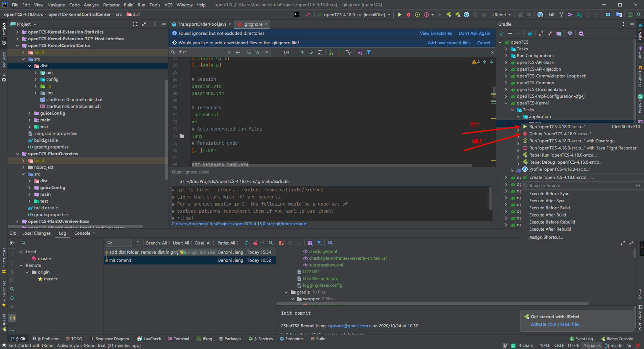Collapse the openTCS-Kernel Gradle node
The height and width of the screenshot is (349, 644).
click(506, 103)
